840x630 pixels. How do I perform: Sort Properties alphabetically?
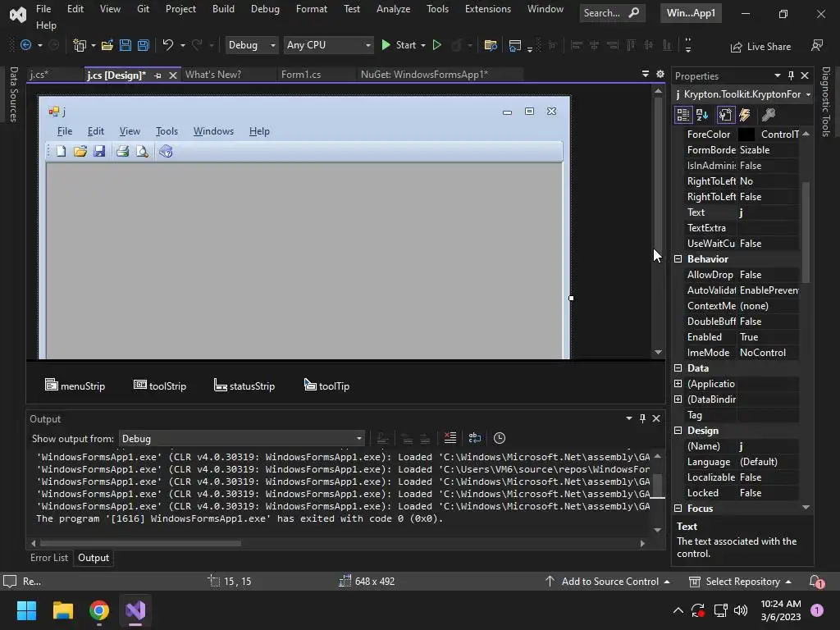pyautogui.click(x=702, y=115)
